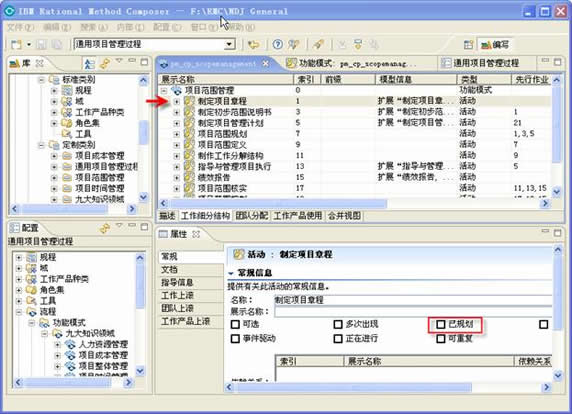Click the 流程 icon in 配置 tree
572x414 pixels.
point(32,312)
